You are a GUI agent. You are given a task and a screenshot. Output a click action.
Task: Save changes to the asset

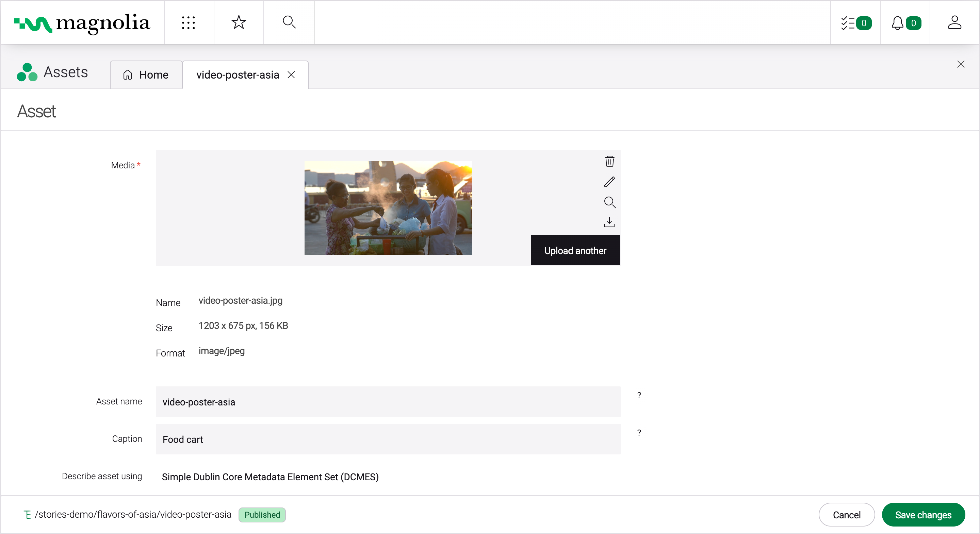tap(924, 514)
